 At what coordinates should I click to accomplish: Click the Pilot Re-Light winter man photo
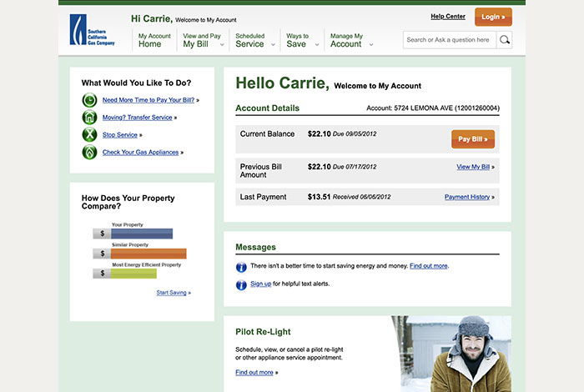click(451, 354)
